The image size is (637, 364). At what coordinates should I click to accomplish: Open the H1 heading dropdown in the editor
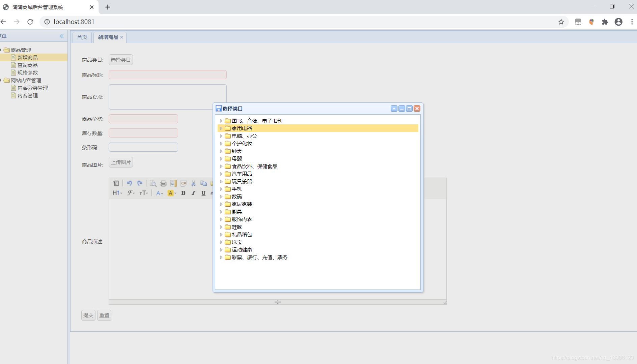117,193
